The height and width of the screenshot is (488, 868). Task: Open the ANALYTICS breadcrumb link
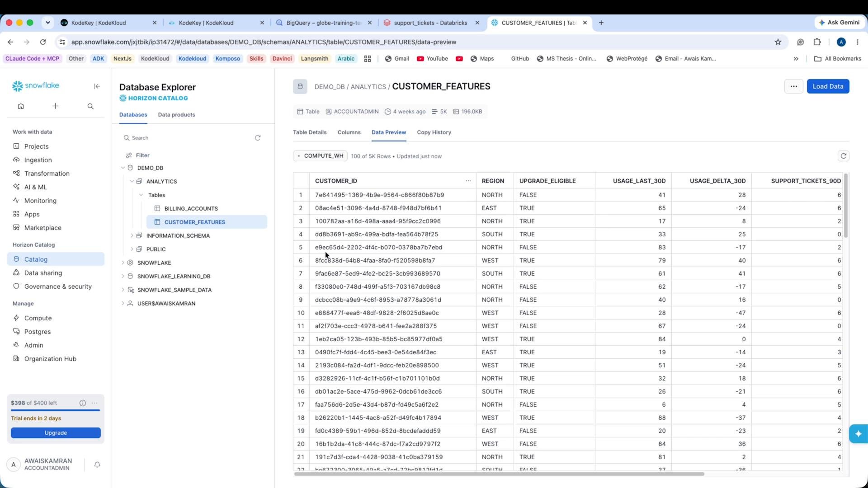368,87
